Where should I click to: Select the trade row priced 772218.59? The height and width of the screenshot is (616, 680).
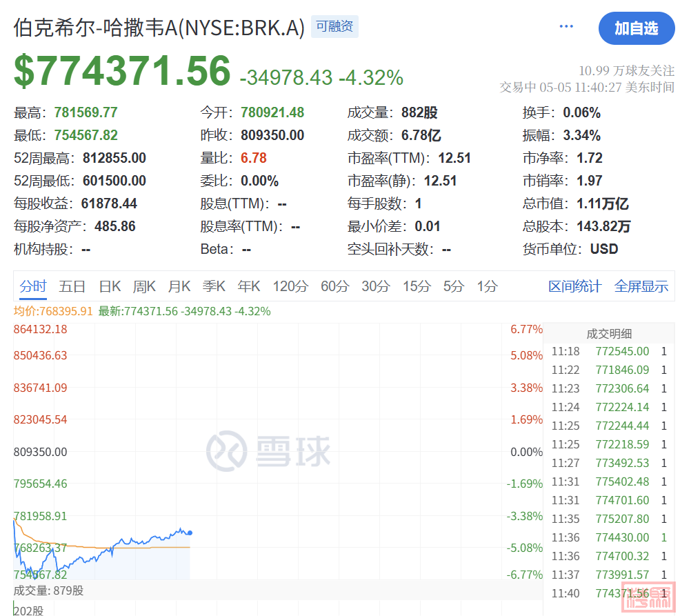(x=609, y=445)
